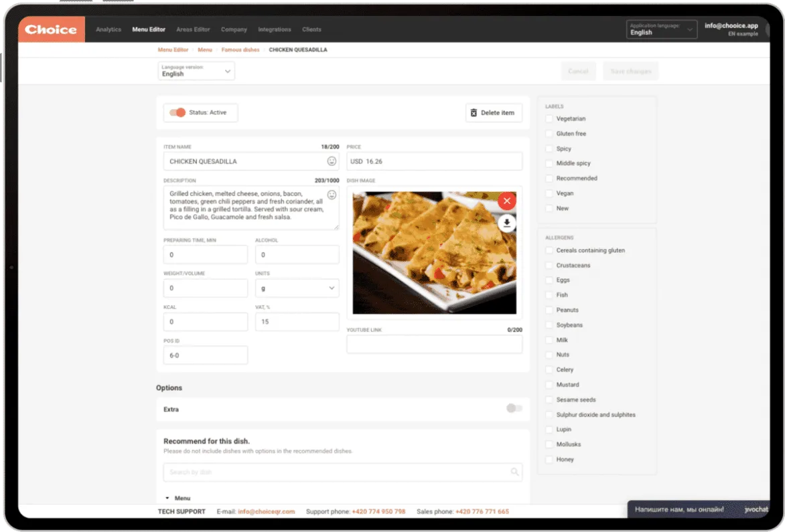Click the Save changes button

coord(630,72)
